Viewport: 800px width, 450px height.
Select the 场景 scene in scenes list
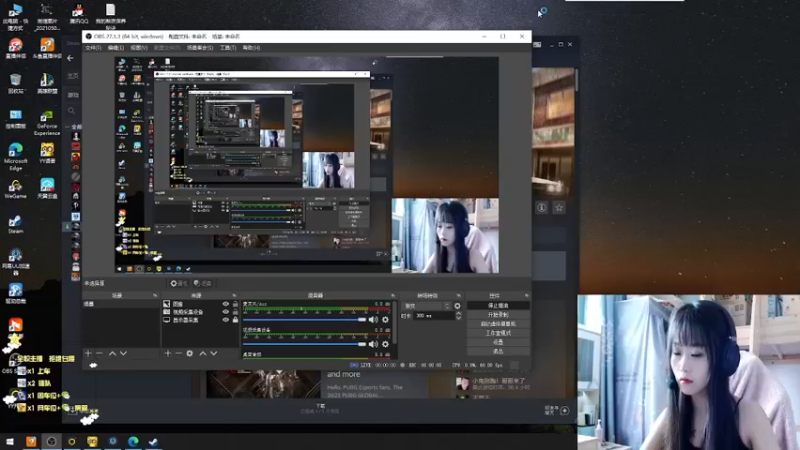(121, 304)
